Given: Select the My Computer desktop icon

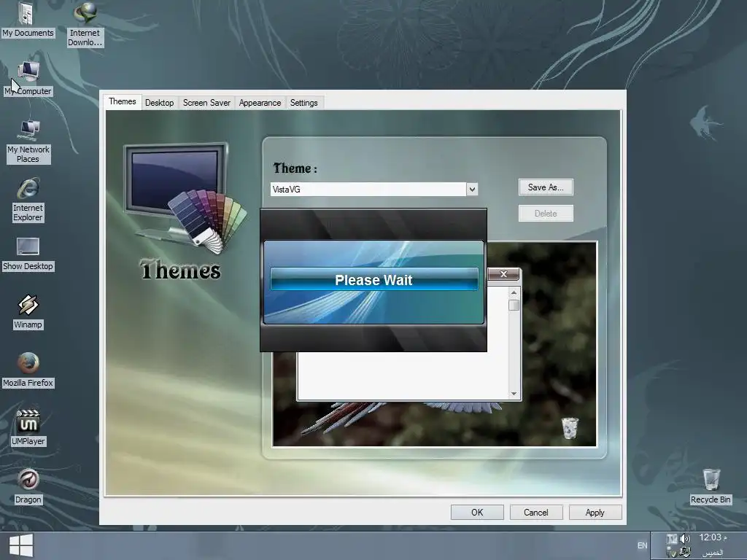Looking at the screenshot, I should [x=28, y=79].
